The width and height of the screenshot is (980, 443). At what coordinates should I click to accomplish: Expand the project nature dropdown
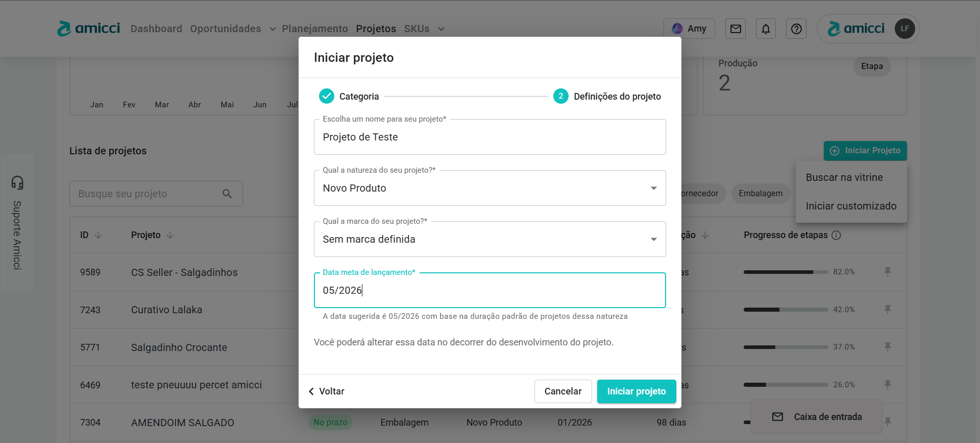coord(653,188)
